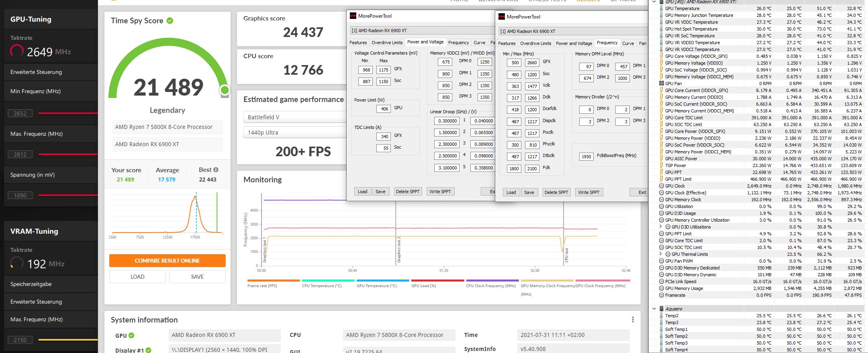Click the Power Limit (W) GPU field showing 406
Screen dimensions: 868x353
pyautogui.click(x=384, y=109)
